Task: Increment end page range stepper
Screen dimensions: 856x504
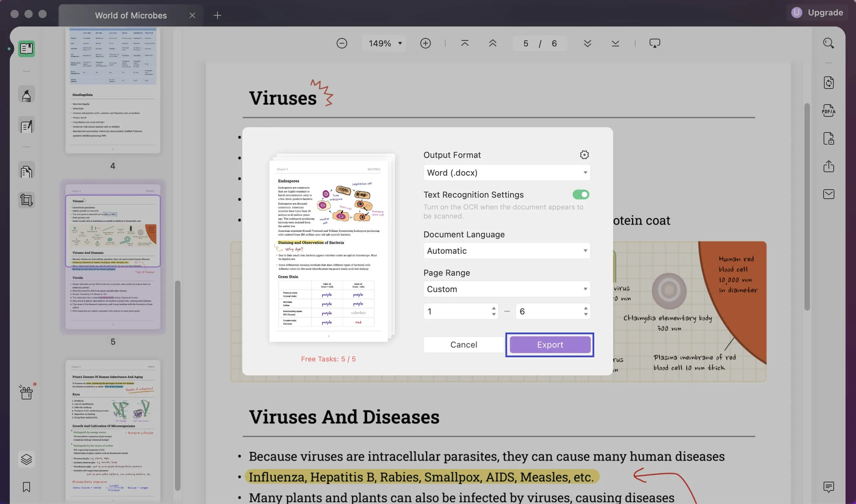Action: 584,307
